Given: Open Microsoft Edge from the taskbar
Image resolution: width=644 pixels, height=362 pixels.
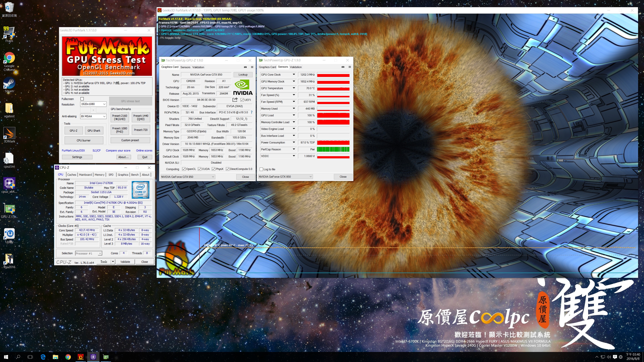Looking at the screenshot, I should (43, 357).
